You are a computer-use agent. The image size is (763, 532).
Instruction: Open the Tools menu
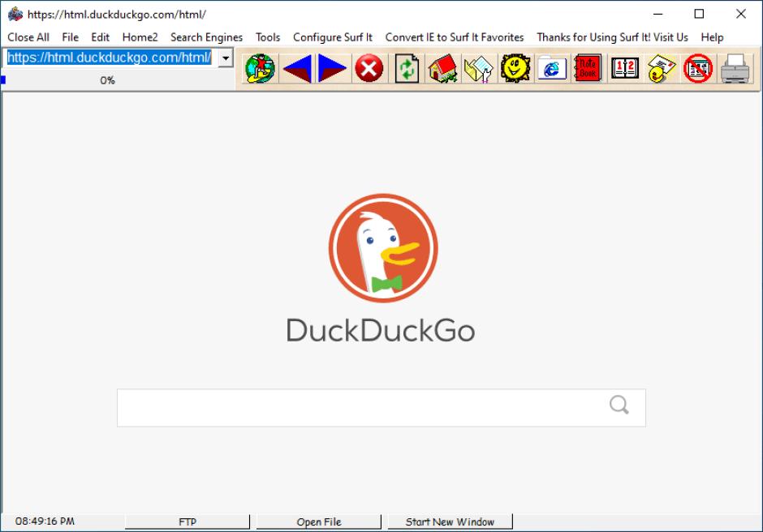pyautogui.click(x=268, y=37)
